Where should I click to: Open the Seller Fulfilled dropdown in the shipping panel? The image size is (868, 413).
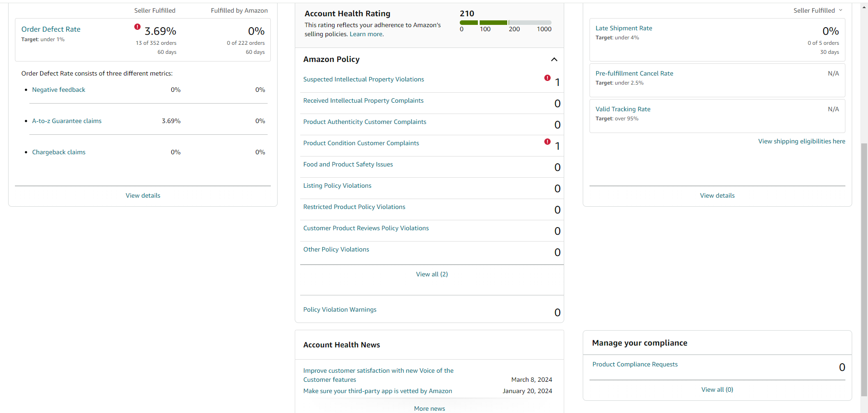[818, 10]
